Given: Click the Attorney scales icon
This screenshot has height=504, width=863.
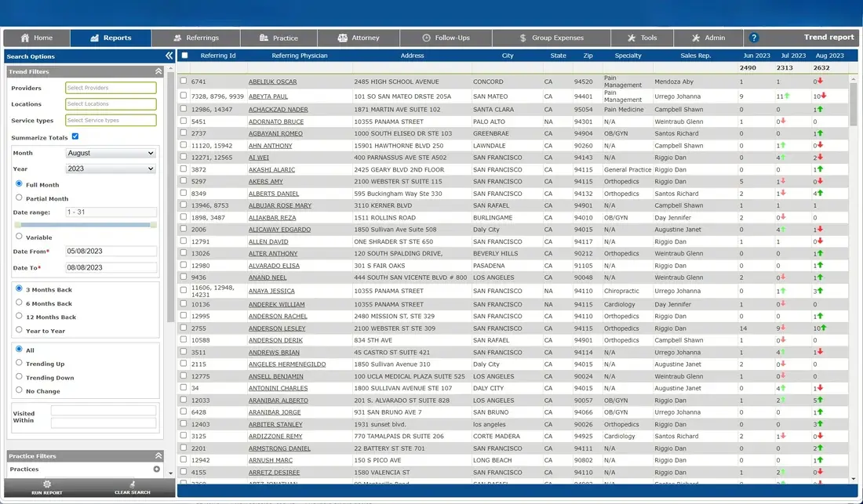Looking at the screenshot, I should (x=342, y=38).
